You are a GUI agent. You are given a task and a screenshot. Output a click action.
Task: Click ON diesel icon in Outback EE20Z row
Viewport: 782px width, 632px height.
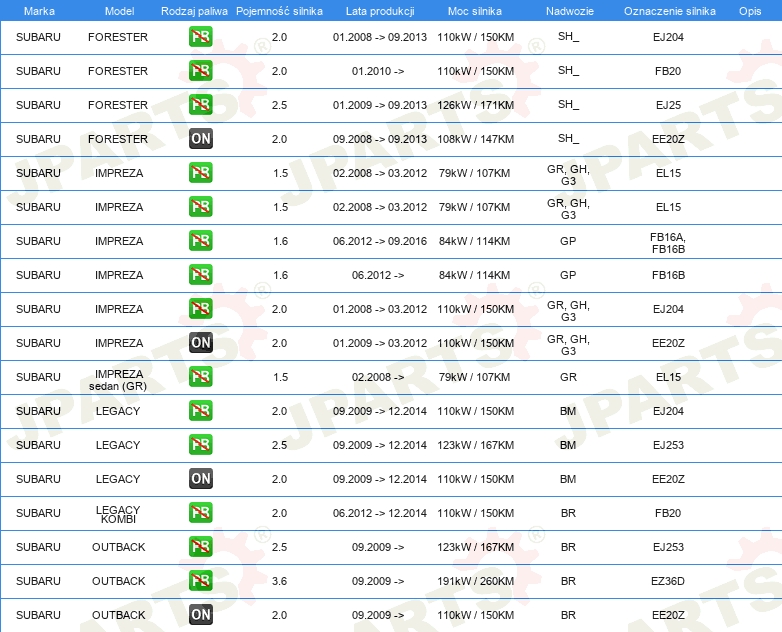[x=200, y=615]
